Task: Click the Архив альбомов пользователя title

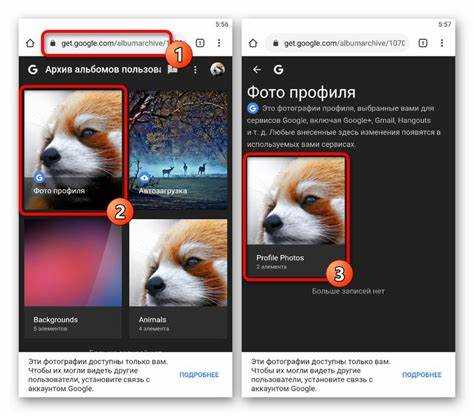Action: coord(103,70)
